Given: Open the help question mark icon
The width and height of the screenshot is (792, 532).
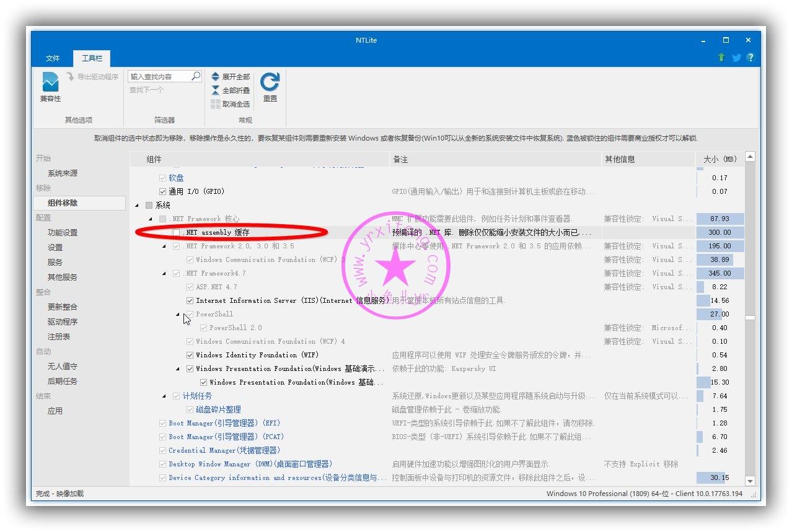Looking at the screenshot, I should [750, 58].
